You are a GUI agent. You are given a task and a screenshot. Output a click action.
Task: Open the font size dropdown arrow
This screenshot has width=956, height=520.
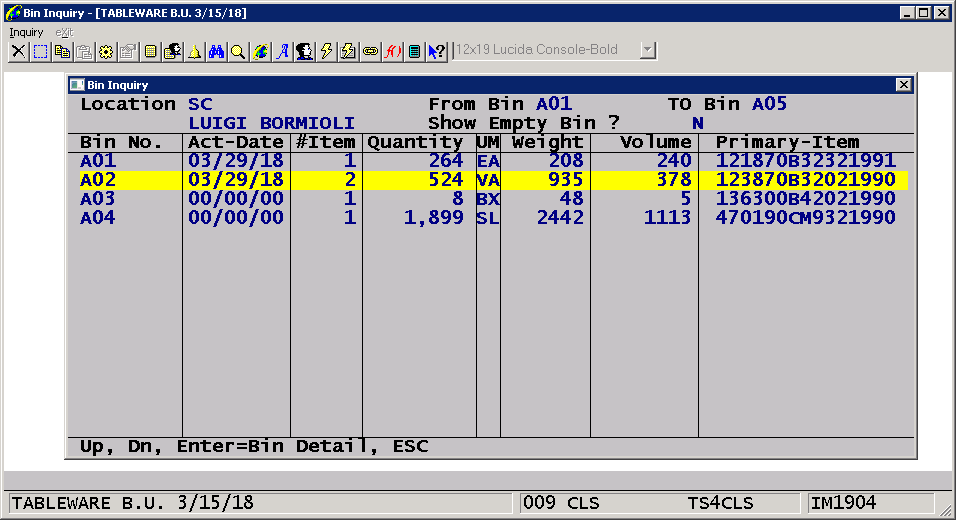coord(648,50)
